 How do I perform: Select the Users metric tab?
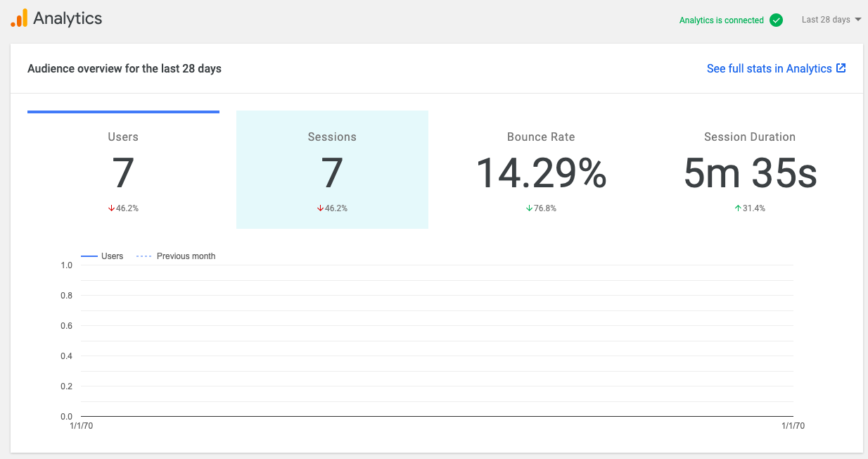pyautogui.click(x=123, y=170)
